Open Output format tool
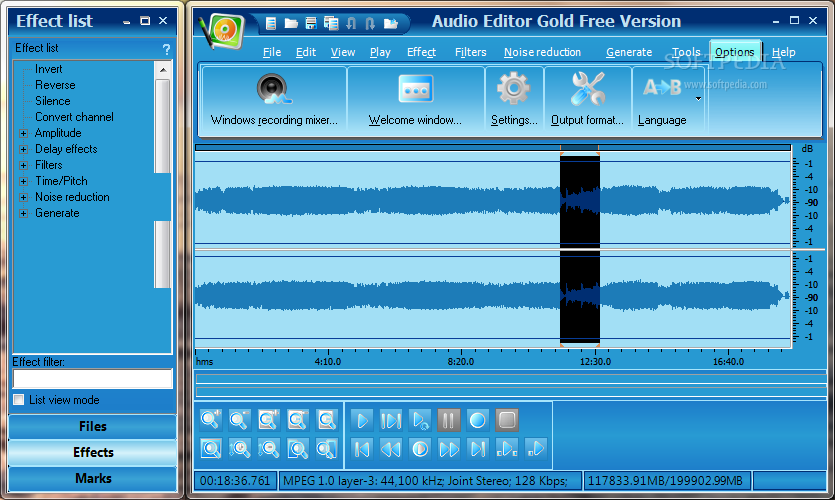This screenshot has height=500, width=835. 587,99
